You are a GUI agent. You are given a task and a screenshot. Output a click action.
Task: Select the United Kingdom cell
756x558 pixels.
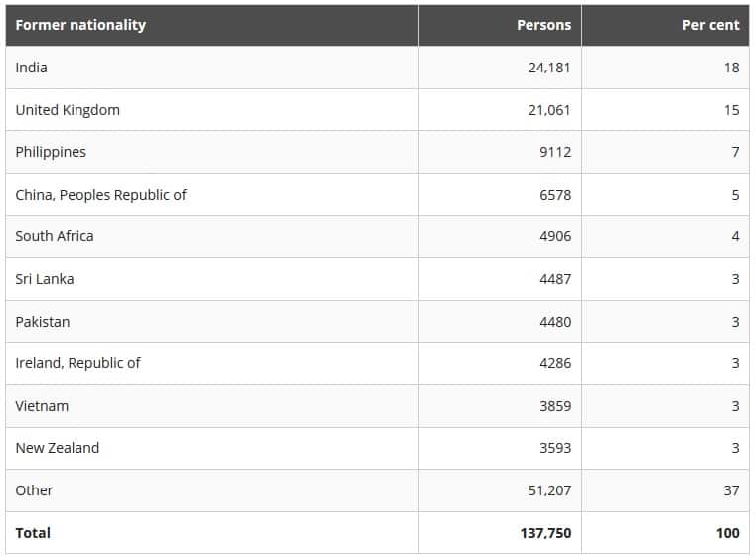[68, 110]
